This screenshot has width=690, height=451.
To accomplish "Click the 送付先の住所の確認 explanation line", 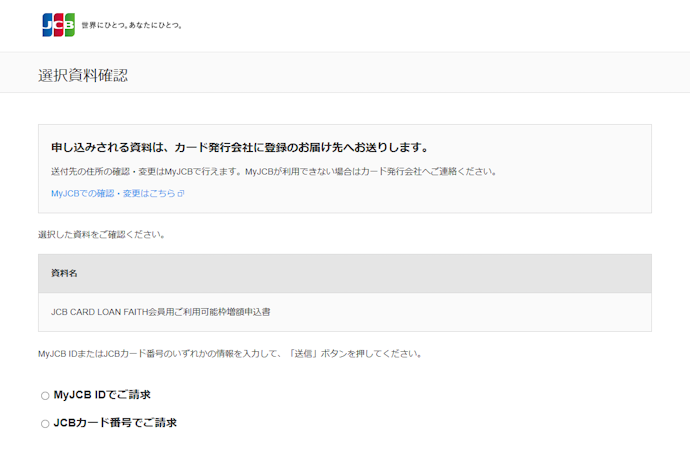I will tap(274, 172).
